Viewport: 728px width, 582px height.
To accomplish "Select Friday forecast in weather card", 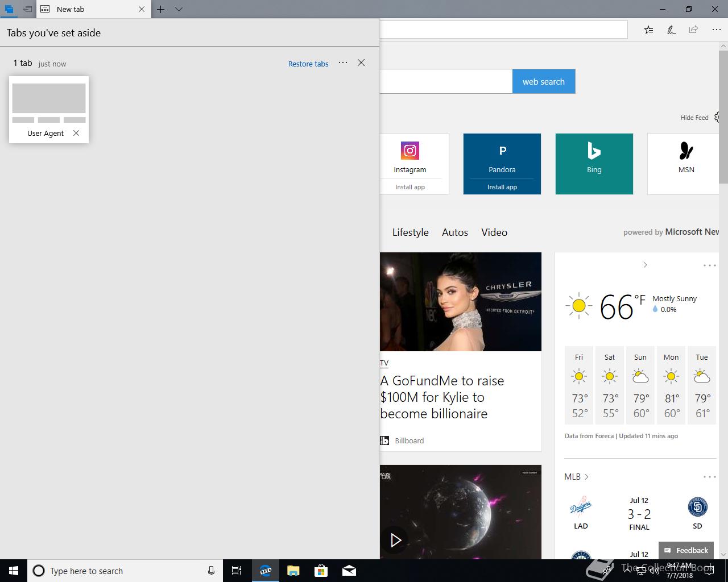I will point(579,385).
